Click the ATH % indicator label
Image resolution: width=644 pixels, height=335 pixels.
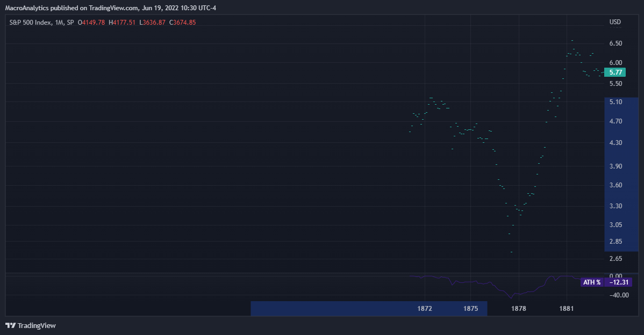pos(592,282)
